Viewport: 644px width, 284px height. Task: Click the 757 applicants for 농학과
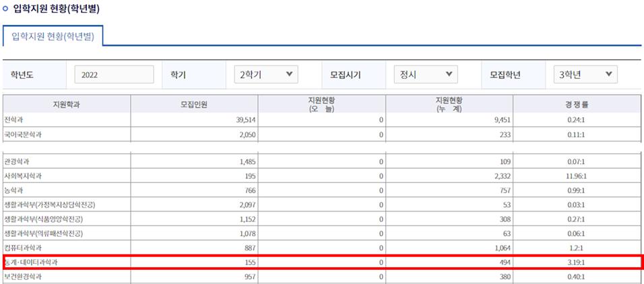point(506,190)
